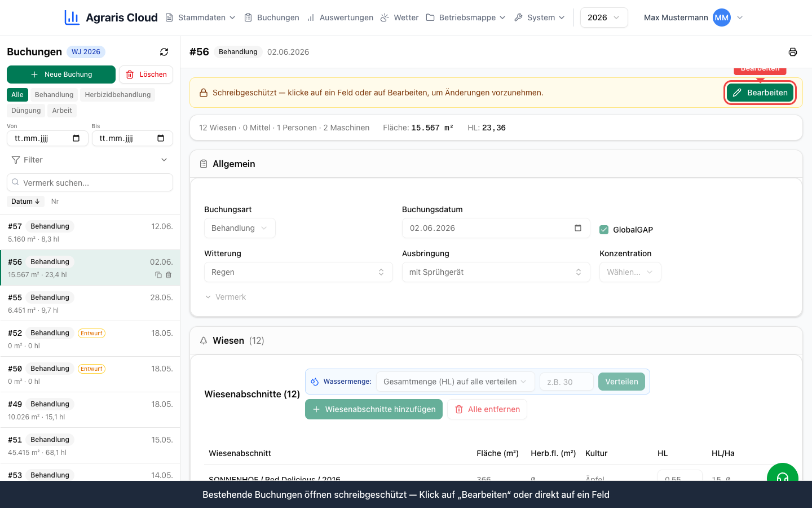Click the Allgemein section clipboard icon
The height and width of the screenshot is (508, 812).
(x=204, y=164)
